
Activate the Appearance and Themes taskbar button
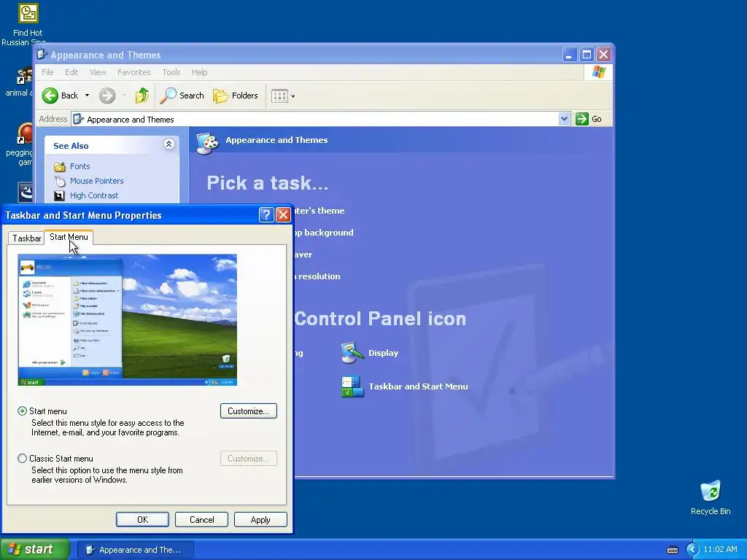coord(135,550)
